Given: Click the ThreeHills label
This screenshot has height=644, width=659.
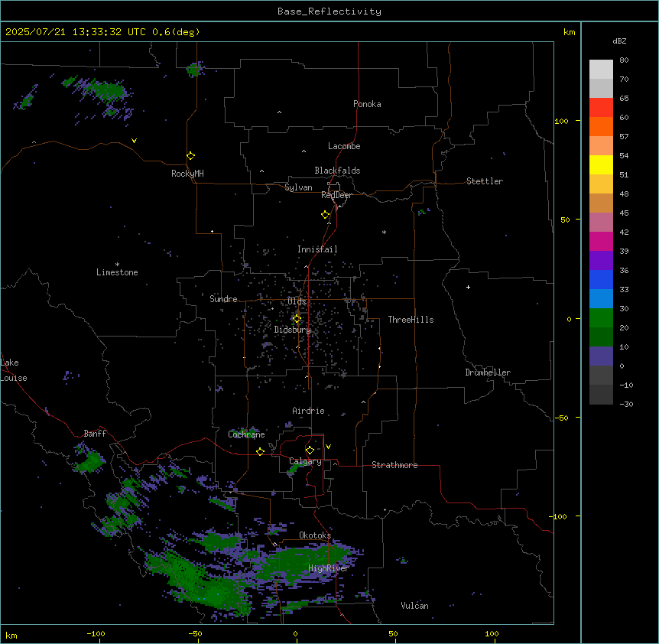Looking at the screenshot, I should [411, 320].
